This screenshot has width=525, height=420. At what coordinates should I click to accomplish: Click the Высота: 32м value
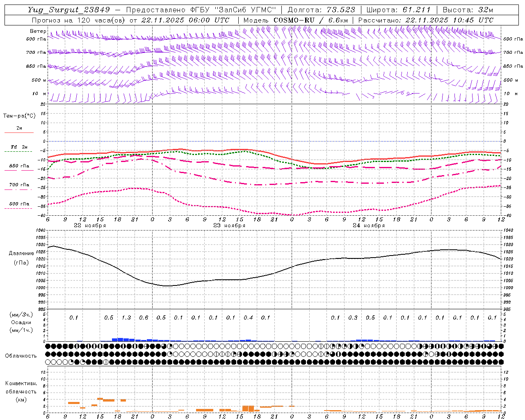tap(468, 10)
